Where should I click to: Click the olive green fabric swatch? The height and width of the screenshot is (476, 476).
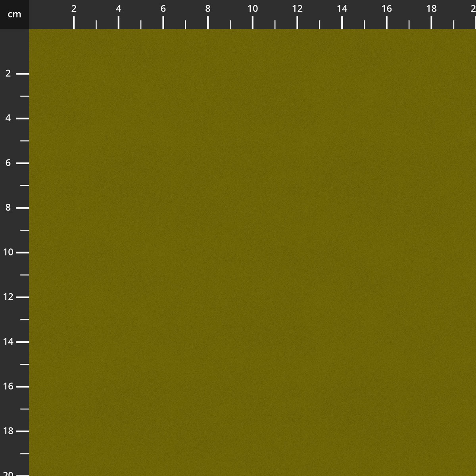click(x=253, y=253)
